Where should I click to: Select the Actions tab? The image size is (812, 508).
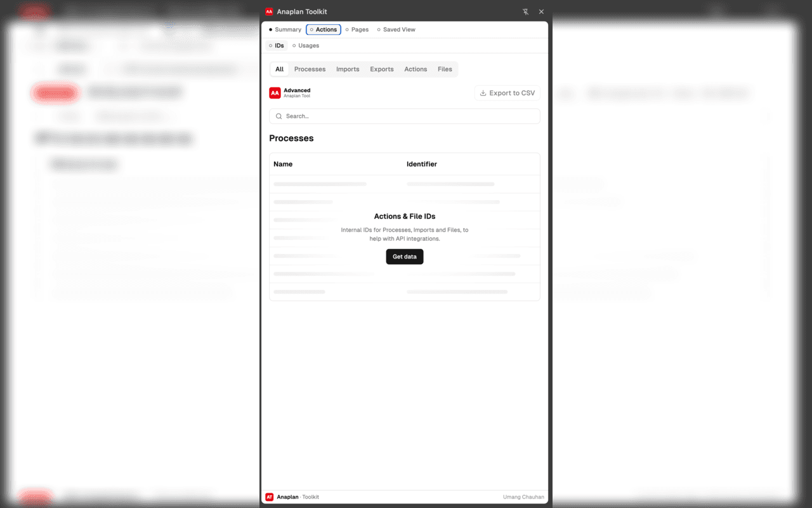click(324, 30)
